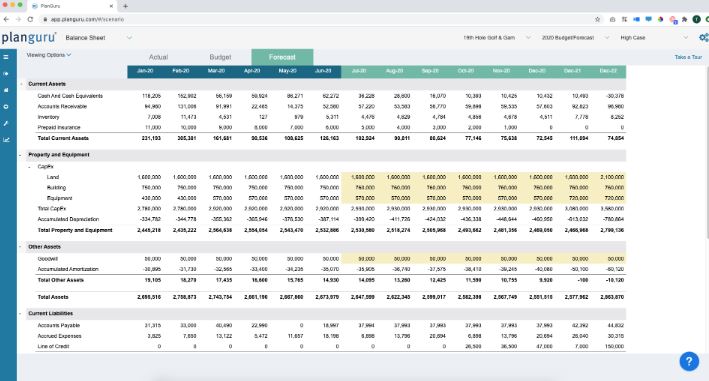Select the Forecast tab
Viewport: 709px width, 381px height.
pos(282,57)
